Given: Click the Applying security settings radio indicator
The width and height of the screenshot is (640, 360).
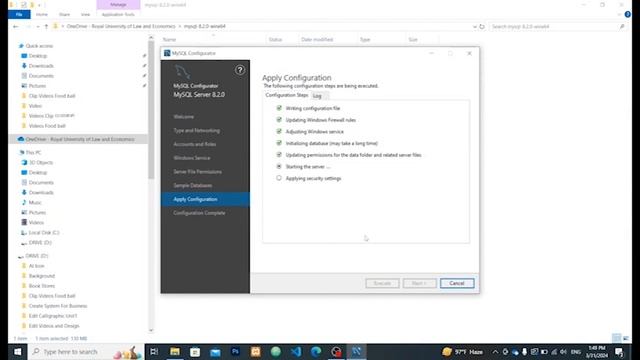Looking at the screenshot, I should 279,178.
